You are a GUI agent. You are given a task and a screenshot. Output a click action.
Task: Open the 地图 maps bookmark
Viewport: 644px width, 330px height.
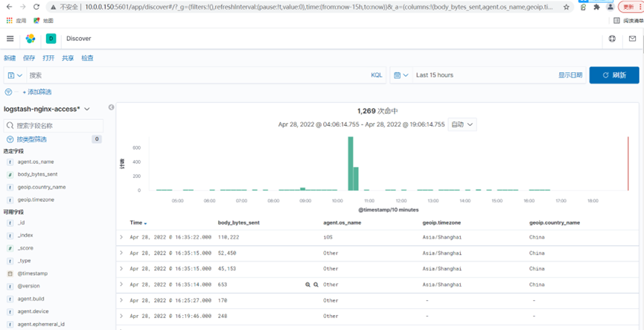click(44, 21)
